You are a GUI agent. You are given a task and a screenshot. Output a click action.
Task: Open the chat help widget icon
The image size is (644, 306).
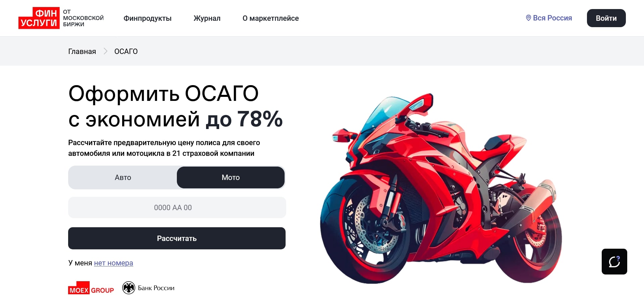pyautogui.click(x=614, y=261)
